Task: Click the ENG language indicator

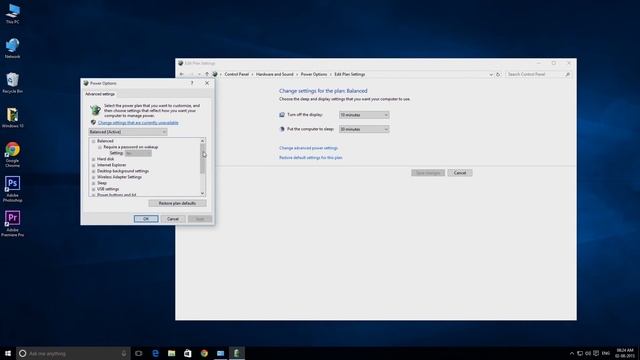Action: (606, 353)
